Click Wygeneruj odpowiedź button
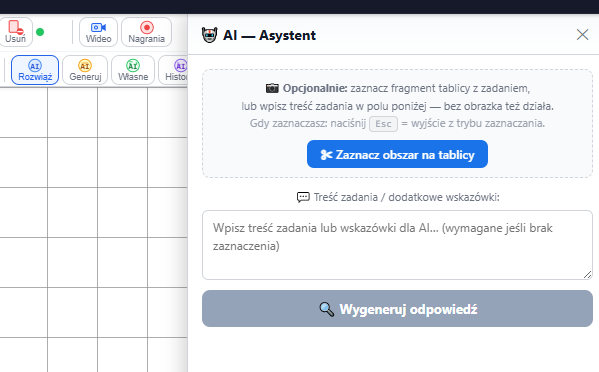This screenshot has width=599, height=372. click(397, 309)
